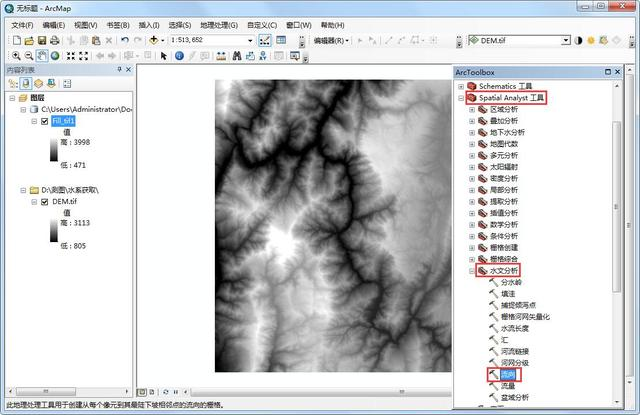This screenshot has width=640, height=415.
Task: Click the Fill_tif1 grayscale color ramp
Action: pyautogui.click(x=54, y=150)
